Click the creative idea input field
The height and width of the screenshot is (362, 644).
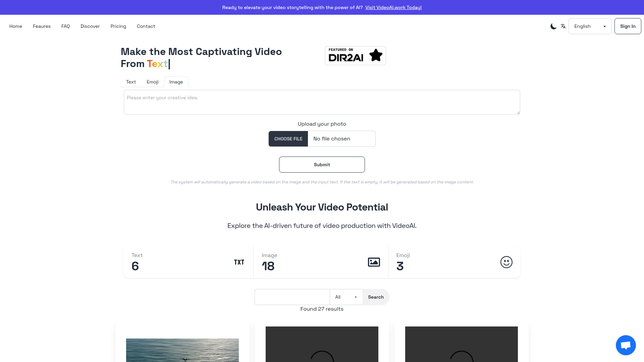(x=322, y=102)
